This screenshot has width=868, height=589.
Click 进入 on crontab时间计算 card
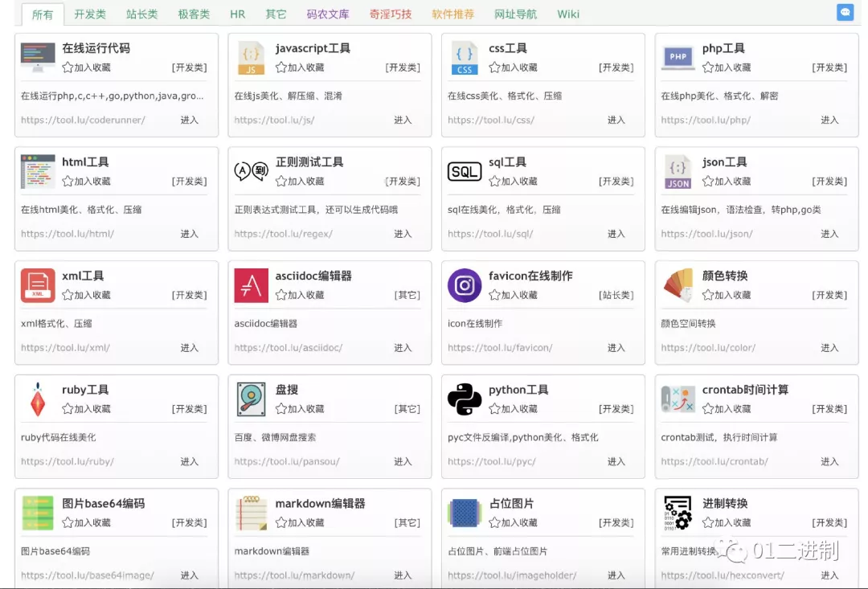(x=829, y=462)
